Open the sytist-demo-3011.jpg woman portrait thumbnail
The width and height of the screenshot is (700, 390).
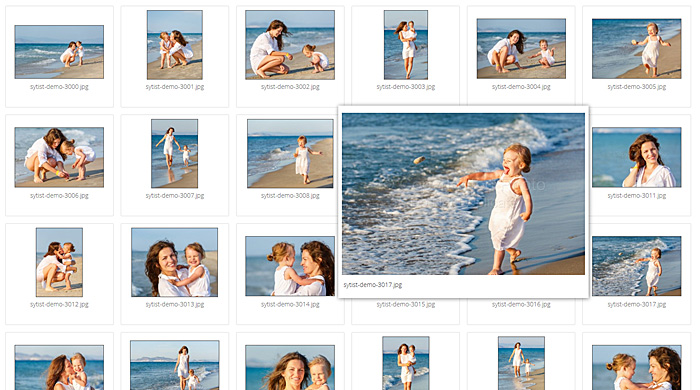pyautogui.click(x=637, y=157)
